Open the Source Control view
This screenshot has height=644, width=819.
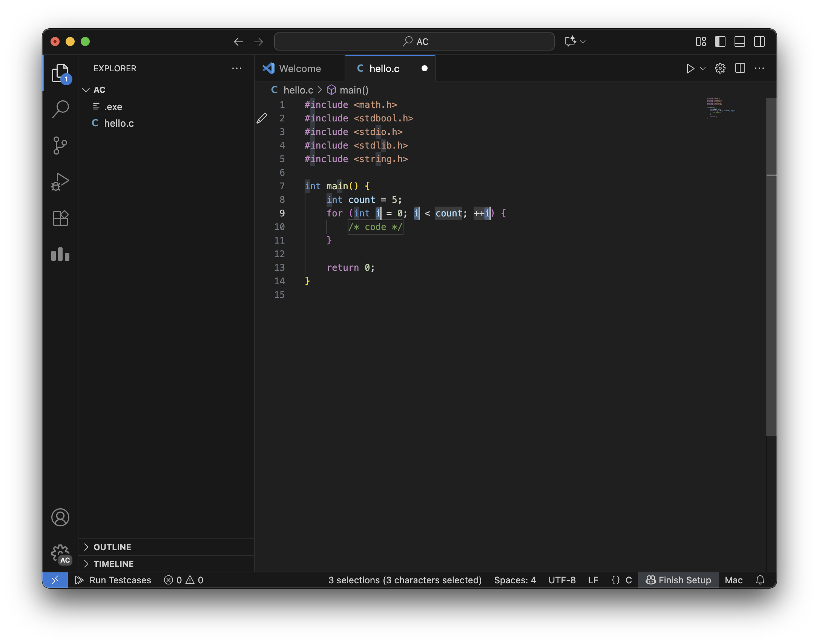tap(60, 146)
